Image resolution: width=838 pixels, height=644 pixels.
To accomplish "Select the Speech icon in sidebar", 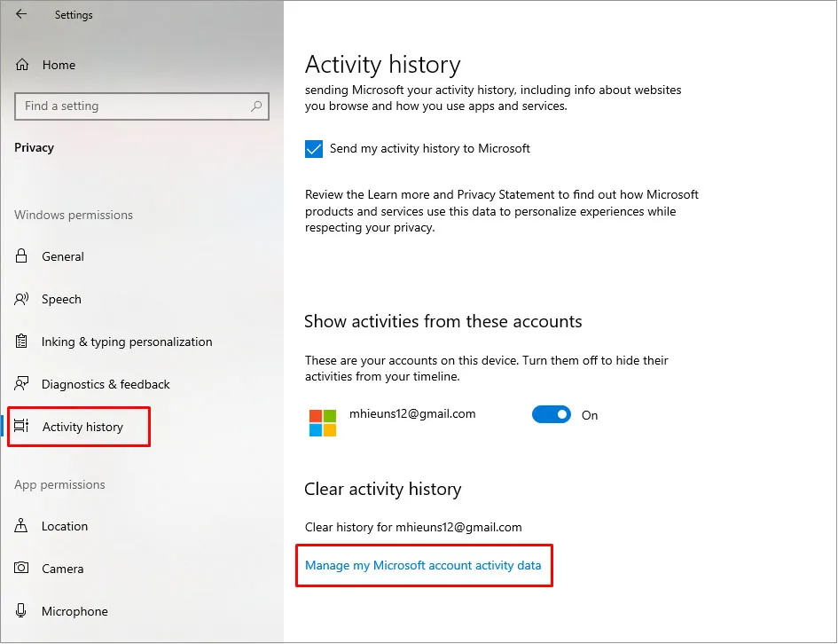I will (21, 299).
